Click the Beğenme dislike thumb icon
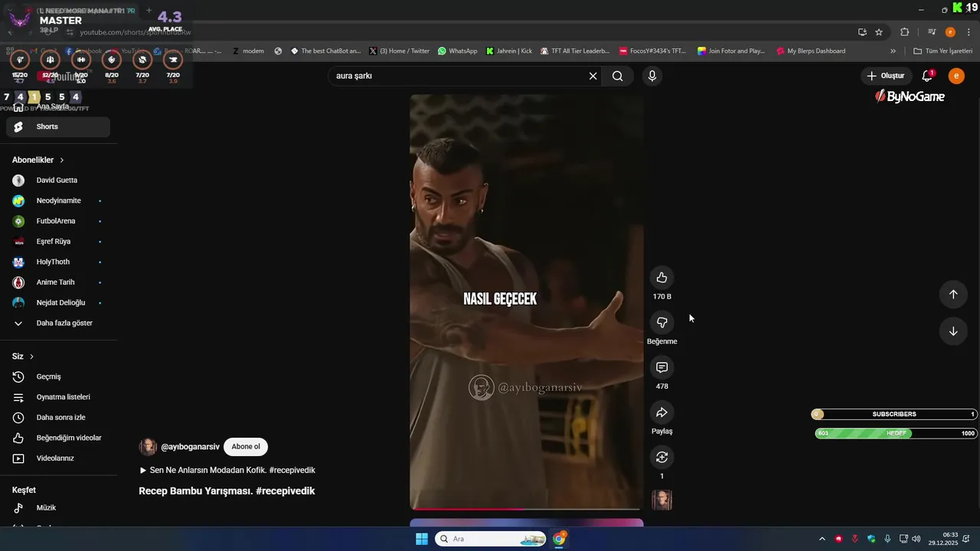Screen dimensions: 980x551 [661, 322]
